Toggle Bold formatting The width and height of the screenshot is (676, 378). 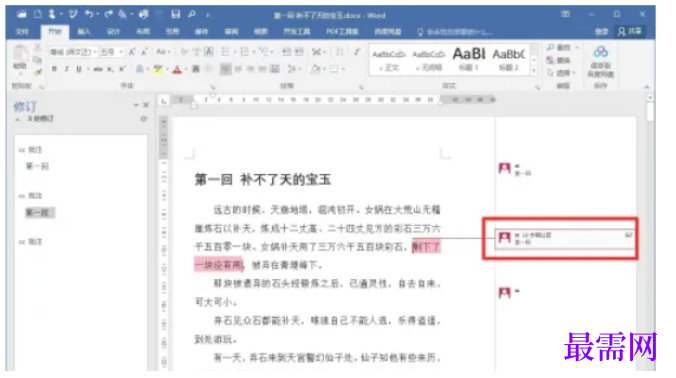(x=54, y=69)
